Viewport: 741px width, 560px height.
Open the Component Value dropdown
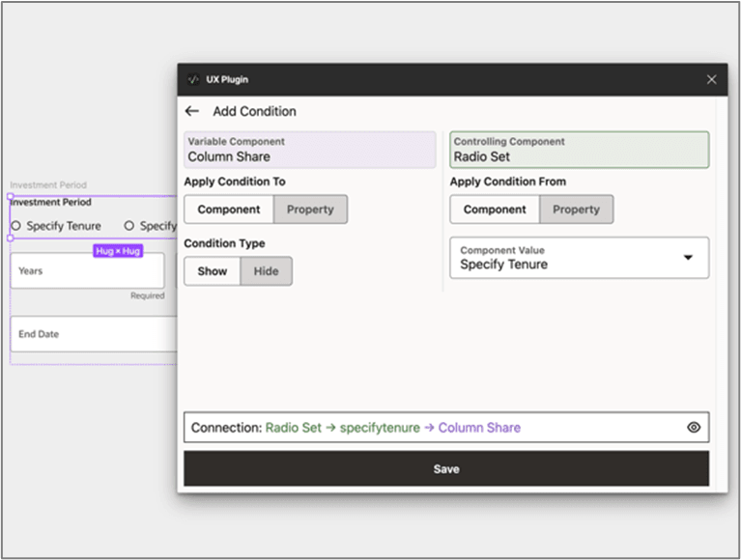580,258
